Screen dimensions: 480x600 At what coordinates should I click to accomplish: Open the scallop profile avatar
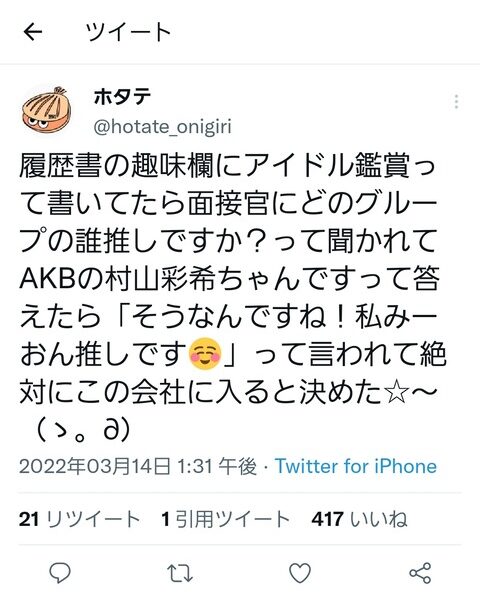[x=47, y=109]
